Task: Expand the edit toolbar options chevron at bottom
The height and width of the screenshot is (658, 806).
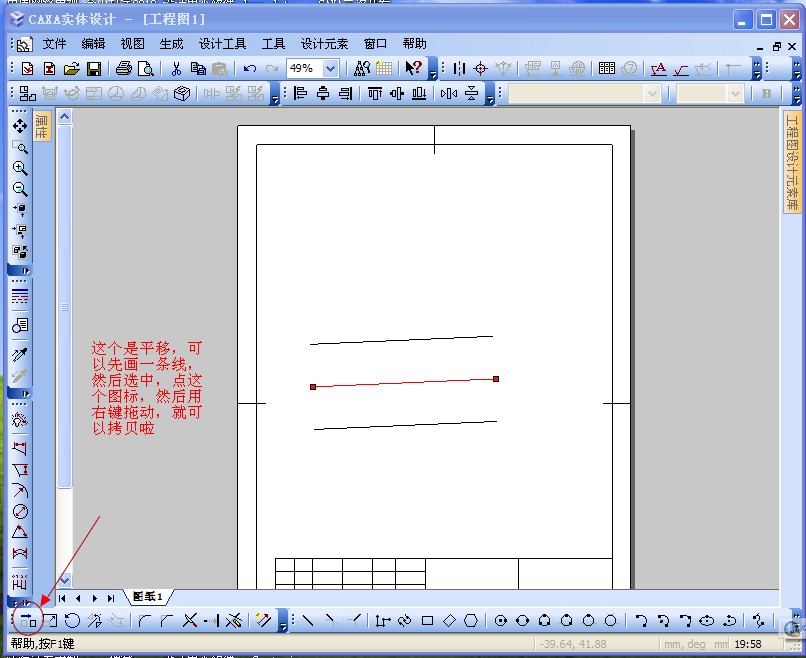Action: 283,621
